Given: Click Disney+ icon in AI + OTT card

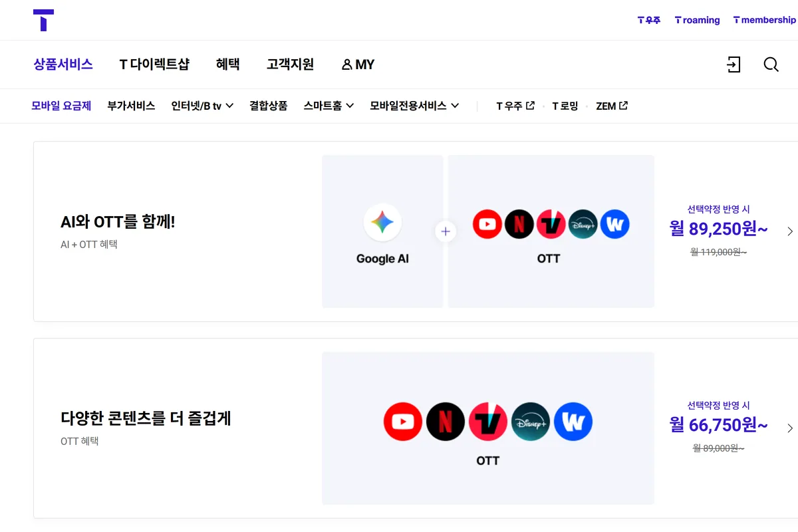Looking at the screenshot, I should tap(583, 225).
